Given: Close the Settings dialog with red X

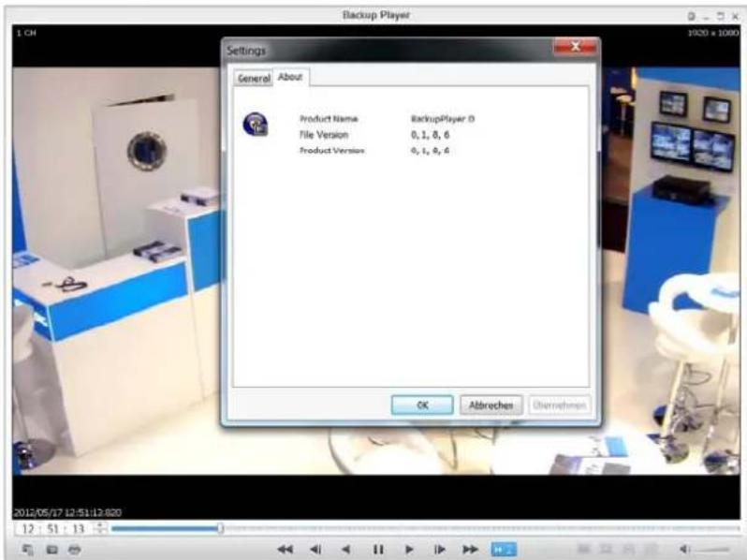Looking at the screenshot, I should (x=575, y=47).
